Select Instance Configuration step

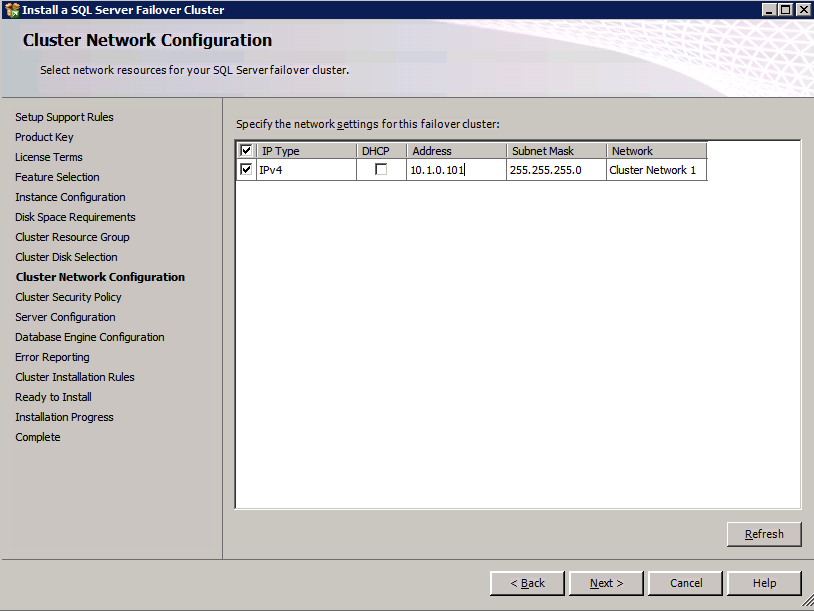click(x=70, y=197)
